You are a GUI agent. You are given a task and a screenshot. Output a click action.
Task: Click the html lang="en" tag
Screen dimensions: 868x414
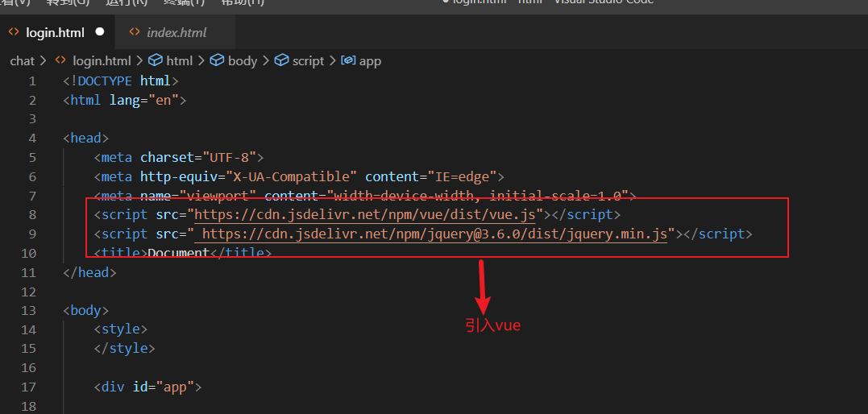click(x=125, y=101)
